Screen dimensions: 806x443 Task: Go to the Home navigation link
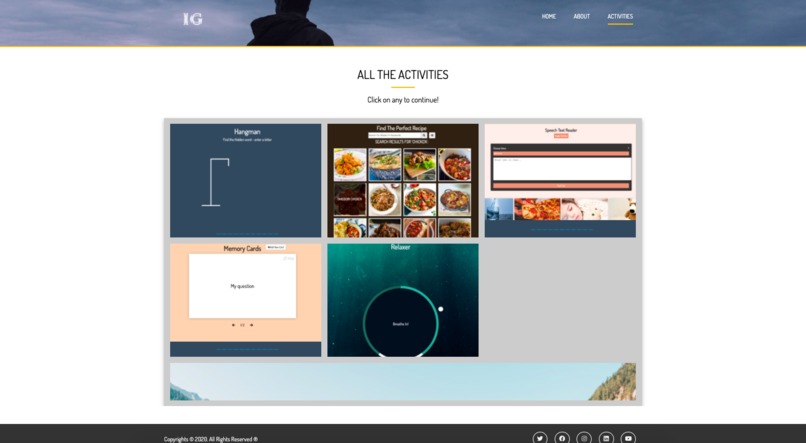point(548,16)
